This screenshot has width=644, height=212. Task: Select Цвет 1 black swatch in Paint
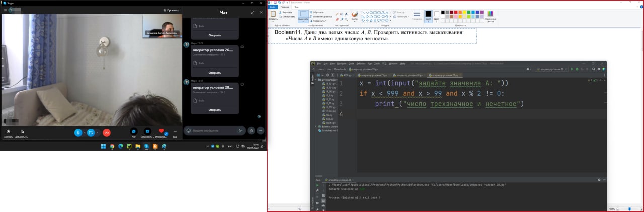(428, 16)
